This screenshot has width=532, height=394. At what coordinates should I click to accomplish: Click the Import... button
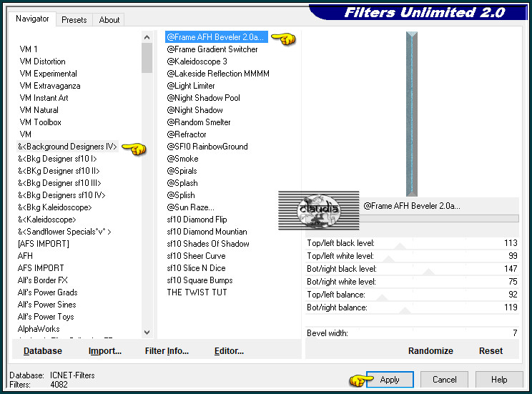tap(105, 350)
